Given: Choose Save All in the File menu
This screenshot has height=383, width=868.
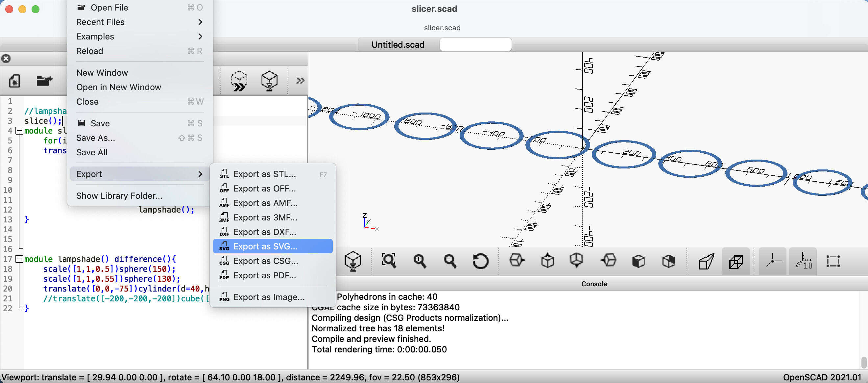Looking at the screenshot, I should (139, 152).
